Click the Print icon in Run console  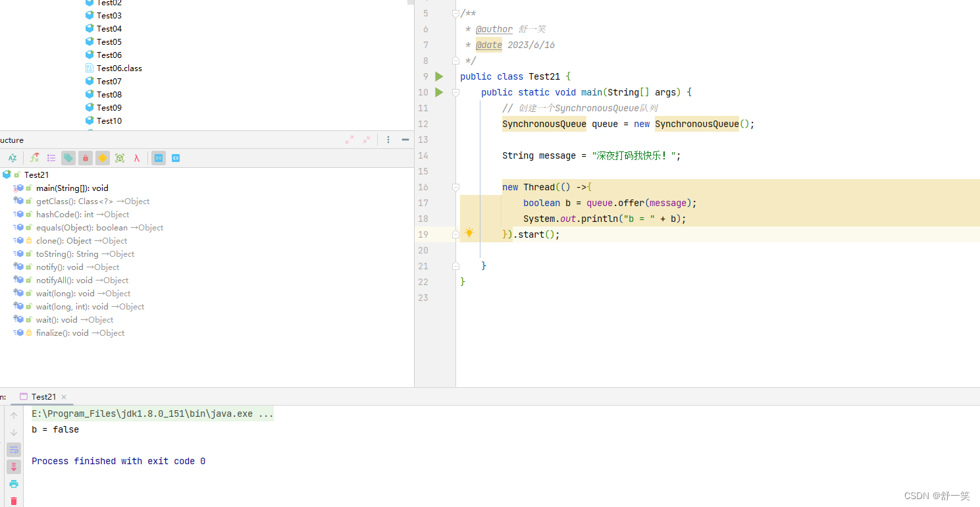click(x=14, y=484)
